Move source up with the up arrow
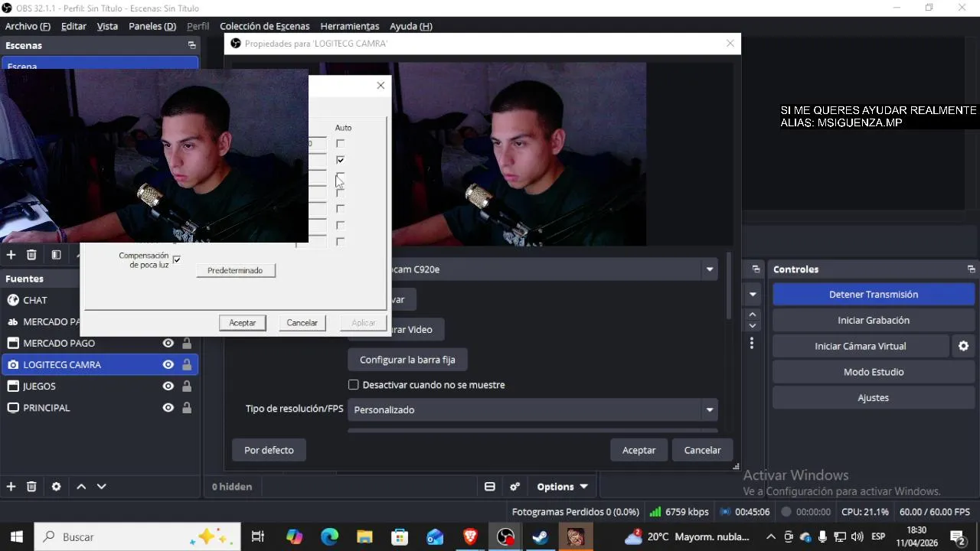Screen dimensions: 980x551 [x=81, y=486]
